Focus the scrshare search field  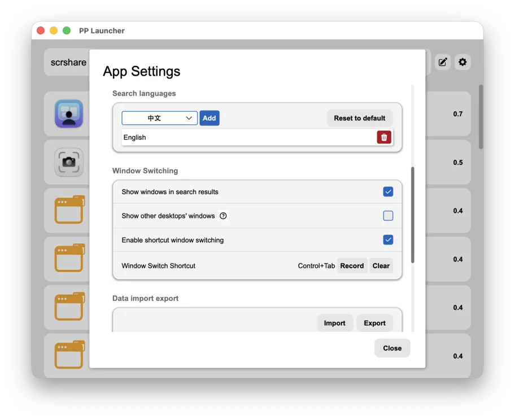point(67,62)
